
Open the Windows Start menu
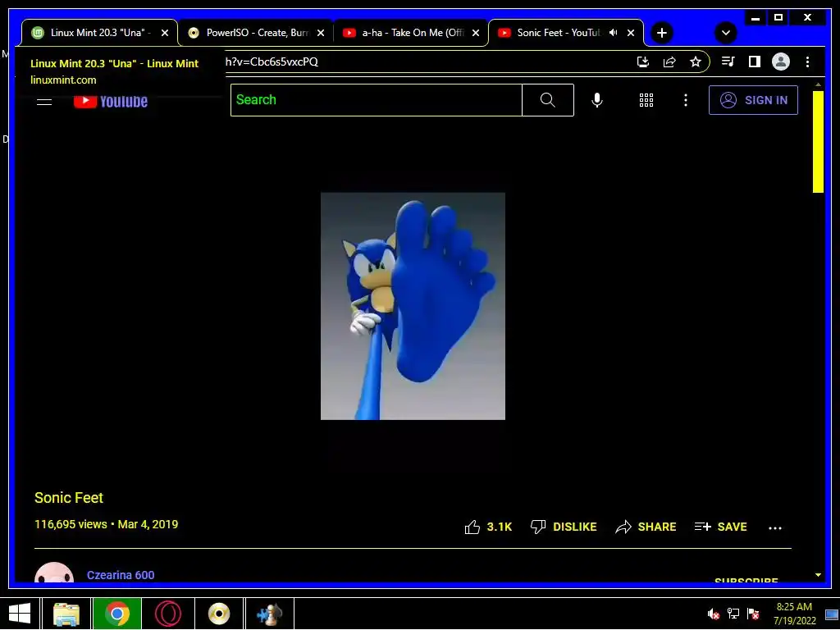click(20, 614)
